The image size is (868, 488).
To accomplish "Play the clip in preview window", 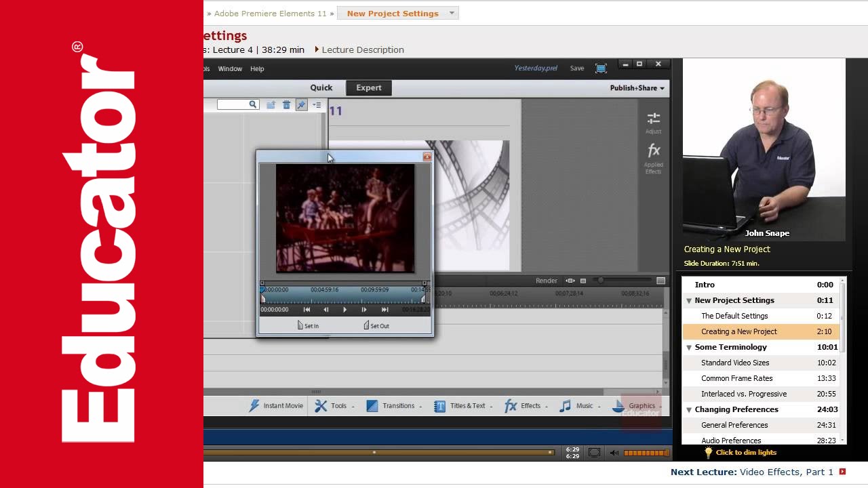I will (344, 309).
